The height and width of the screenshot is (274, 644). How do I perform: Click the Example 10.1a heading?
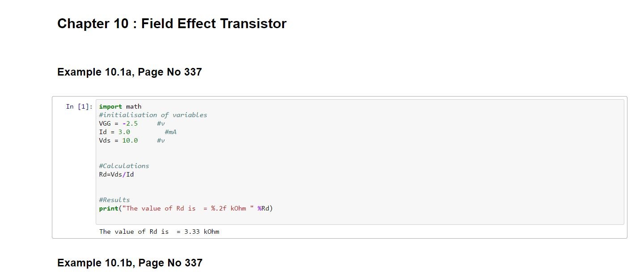pos(129,72)
